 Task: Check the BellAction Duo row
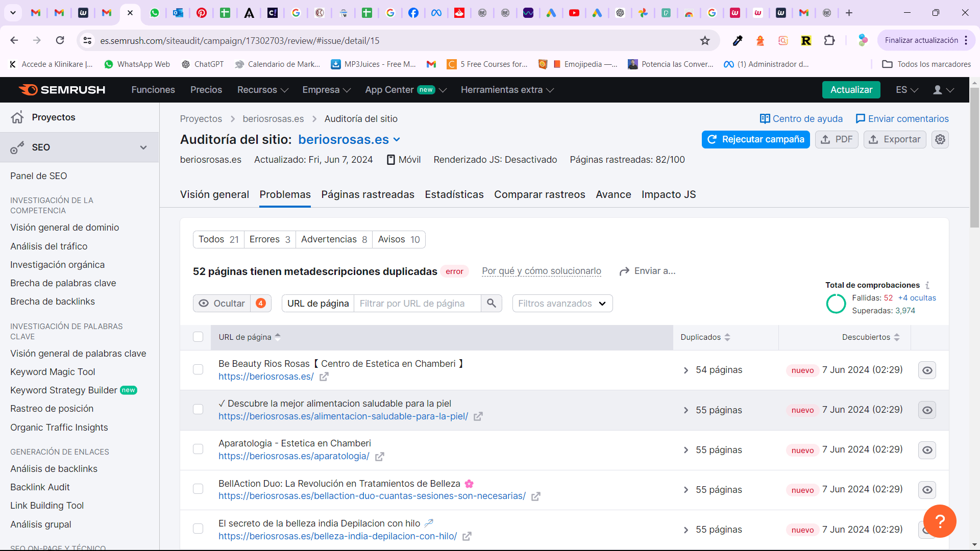click(x=198, y=489)
